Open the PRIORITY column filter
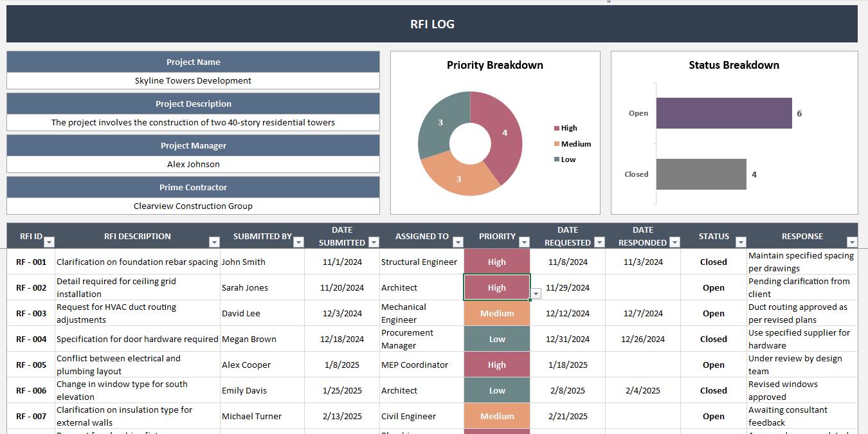 (524, 242)
